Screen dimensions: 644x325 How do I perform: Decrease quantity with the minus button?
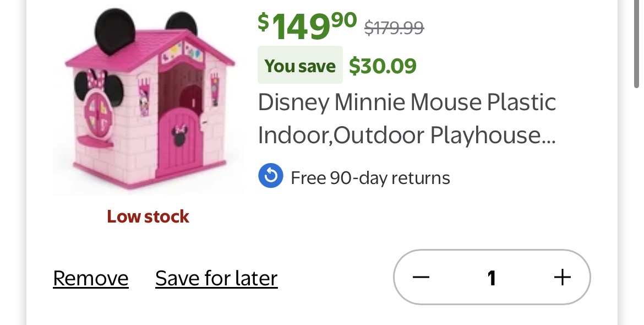[x=421, y=277]
